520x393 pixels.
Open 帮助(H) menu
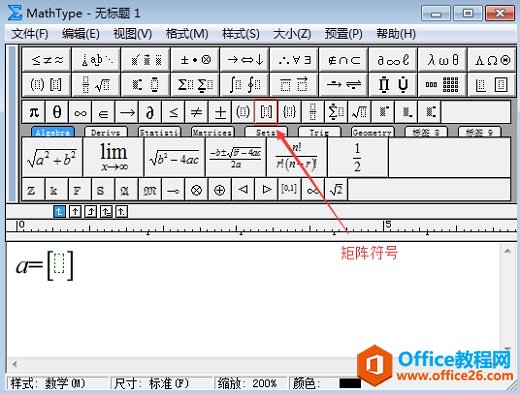point(396,34)
